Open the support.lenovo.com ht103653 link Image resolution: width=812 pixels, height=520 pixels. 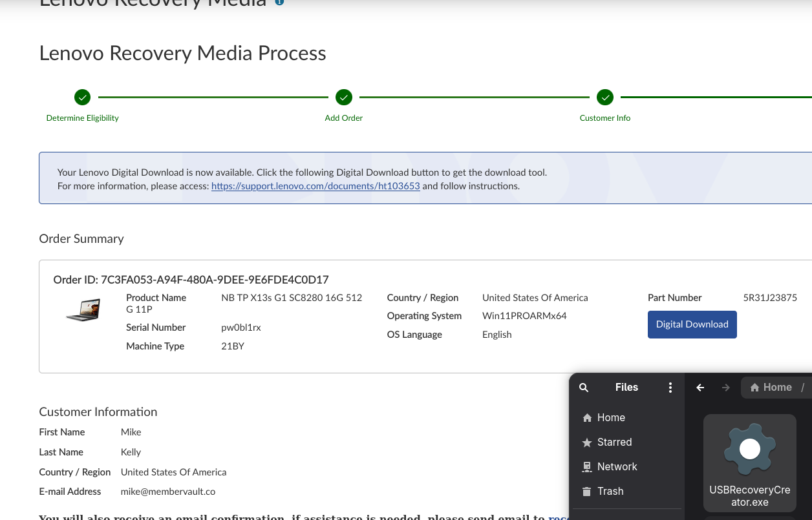point(315,186)
